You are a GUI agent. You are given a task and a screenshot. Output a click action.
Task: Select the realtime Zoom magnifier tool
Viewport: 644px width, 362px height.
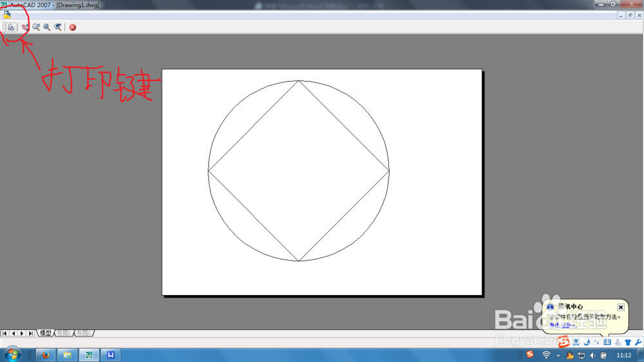36,27
